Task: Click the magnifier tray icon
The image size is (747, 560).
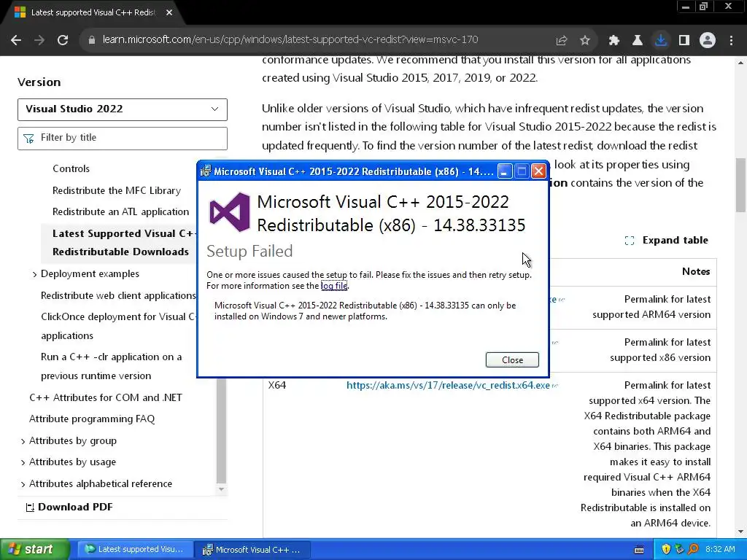Action: point(694,550)
